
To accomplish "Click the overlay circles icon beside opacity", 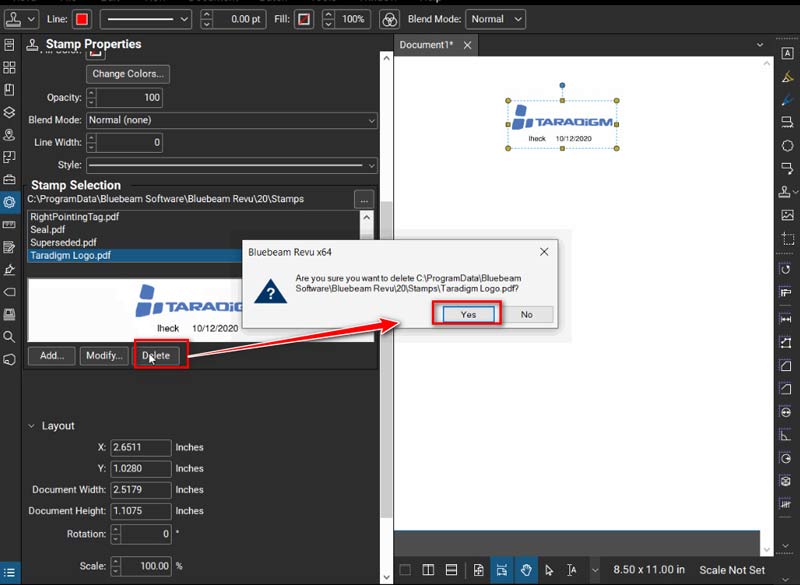I will 389,20.
